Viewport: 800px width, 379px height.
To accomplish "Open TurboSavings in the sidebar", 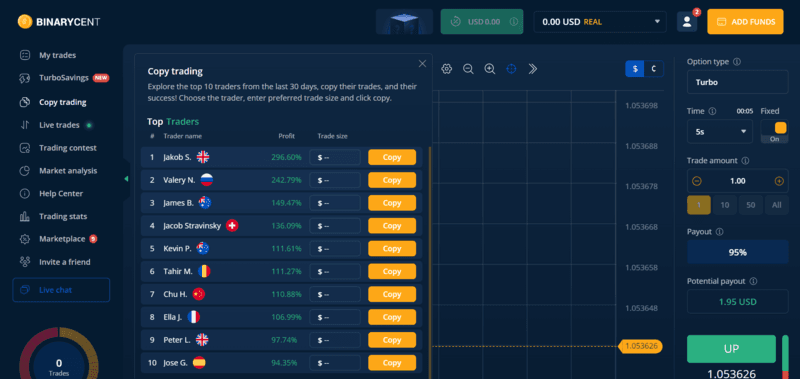I will tap(64, 78).
